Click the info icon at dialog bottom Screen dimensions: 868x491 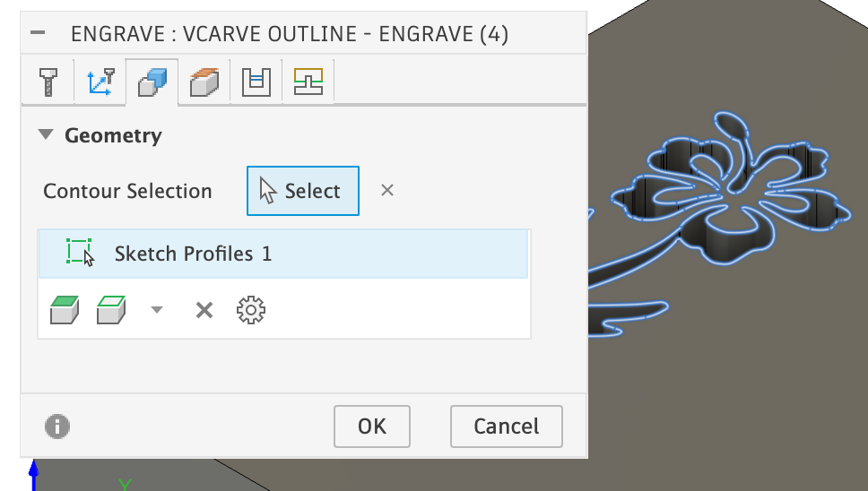coord(56,426)
